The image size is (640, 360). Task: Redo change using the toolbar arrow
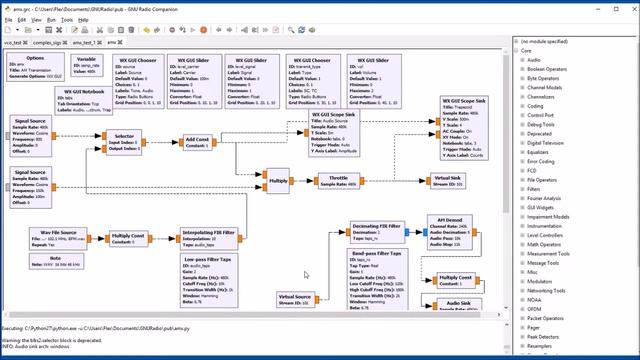(157, 30)
